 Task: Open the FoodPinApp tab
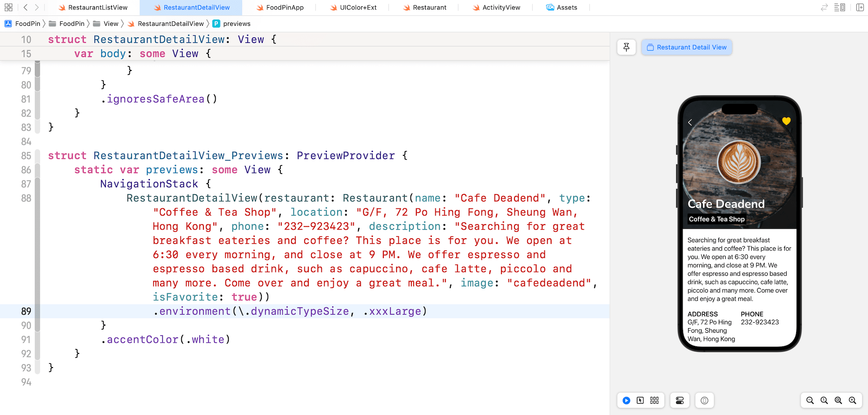click(280, 7)
